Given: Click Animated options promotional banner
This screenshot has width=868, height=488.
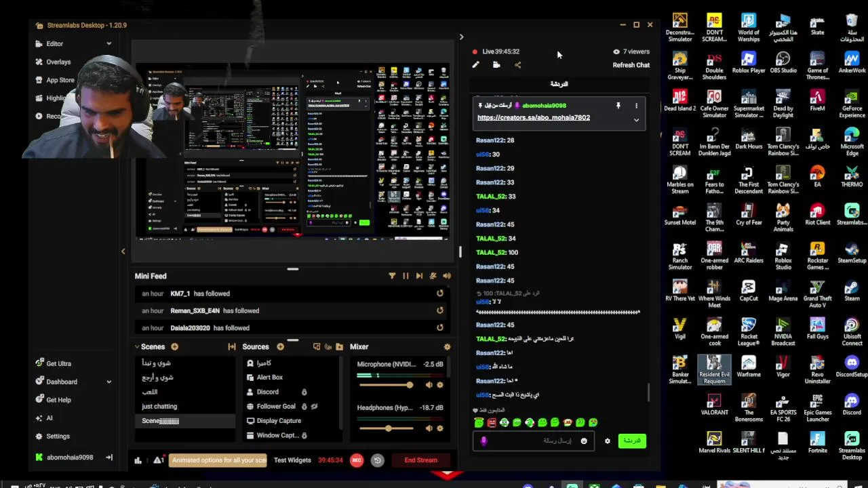Looking at the screenshot, I should pyautogui.click(x=218, y=460).
